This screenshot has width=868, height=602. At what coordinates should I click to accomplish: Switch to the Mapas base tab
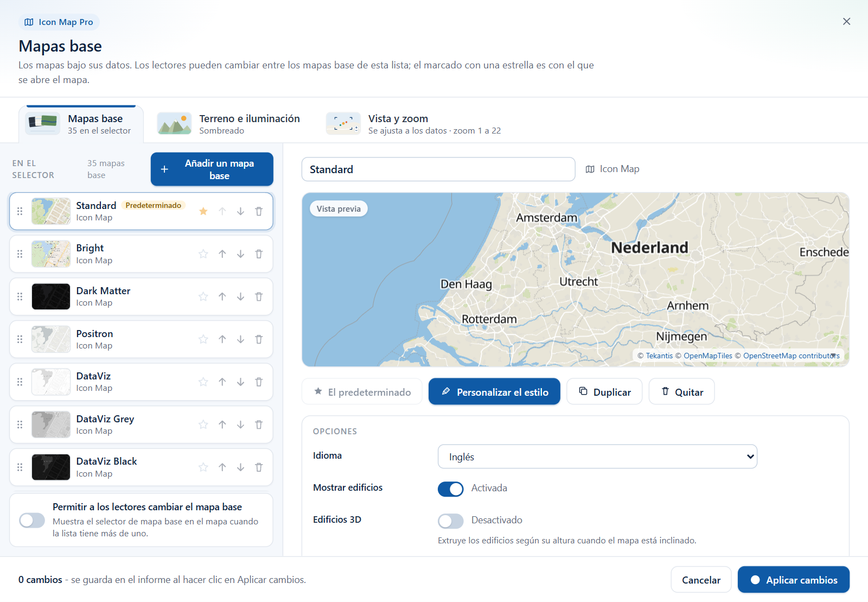pos(81,124)
